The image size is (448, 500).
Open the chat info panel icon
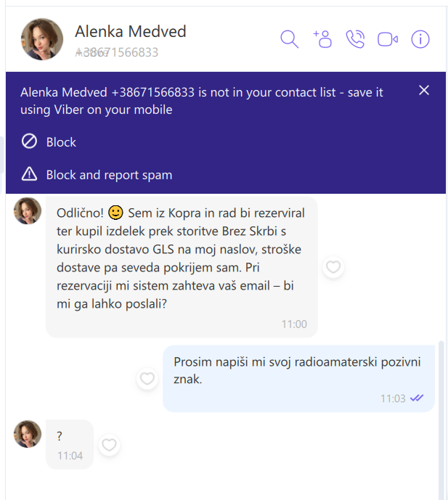coord(420,39)
